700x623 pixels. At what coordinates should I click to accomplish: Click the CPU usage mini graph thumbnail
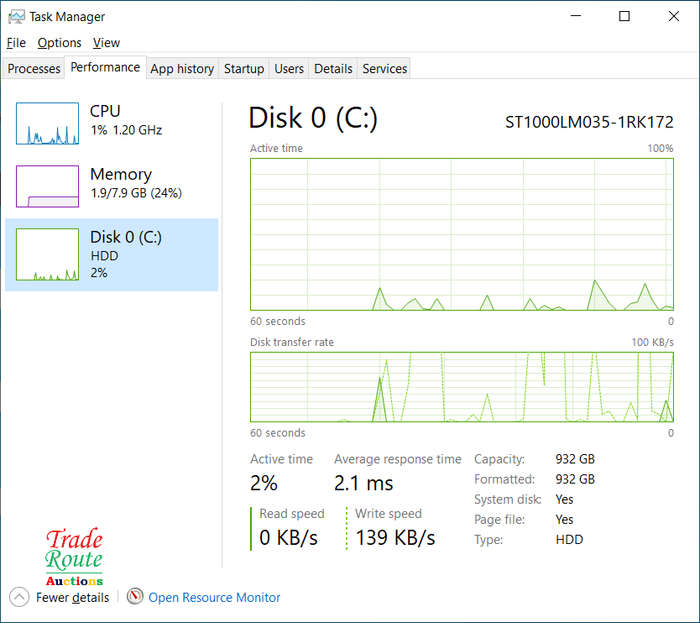tap(47, 123)
